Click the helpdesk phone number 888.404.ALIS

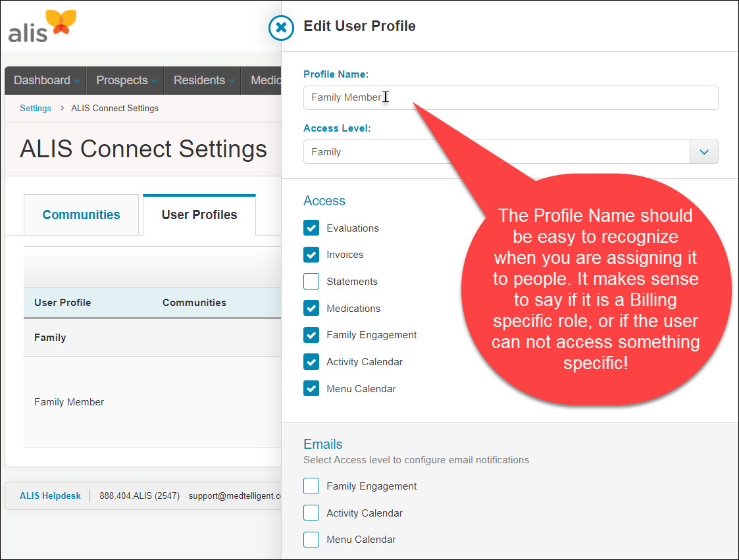pyautogui.click(x=140, y=496)
